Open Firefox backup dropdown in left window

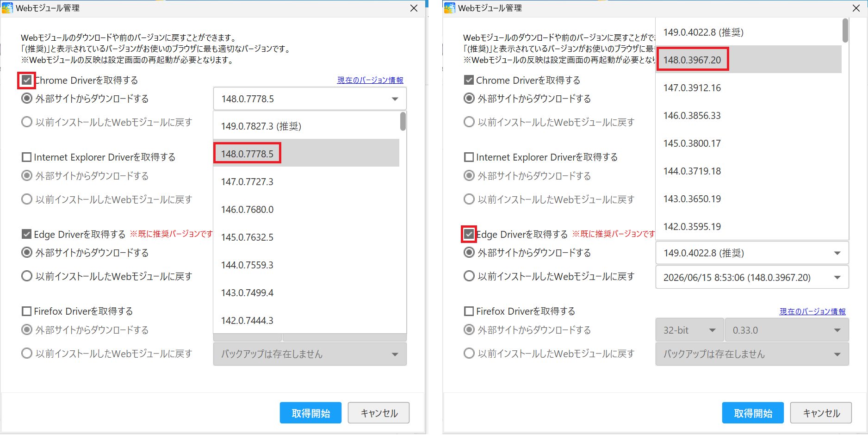pyautogui.click(x=310, y=354)
